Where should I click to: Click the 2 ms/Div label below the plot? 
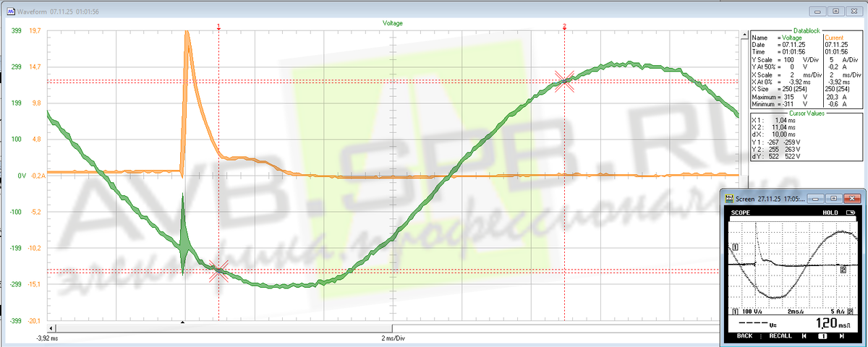(393, 338)
